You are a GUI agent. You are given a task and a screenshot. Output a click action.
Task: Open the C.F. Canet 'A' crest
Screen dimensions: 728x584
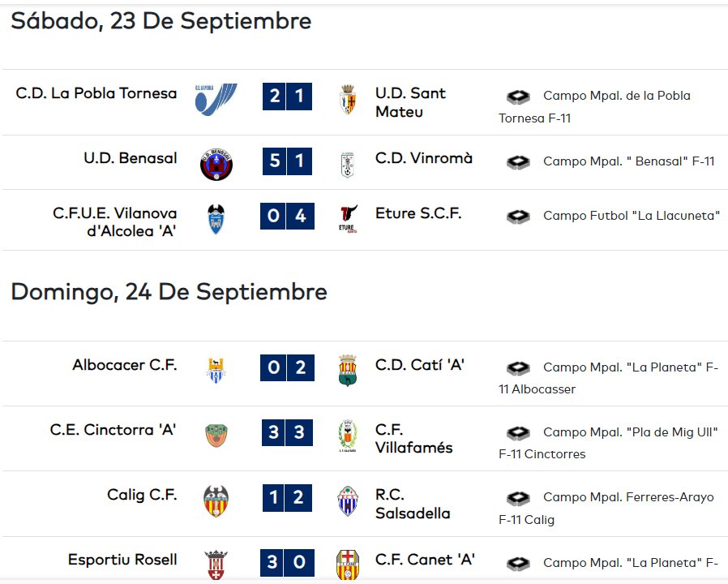(x=348, y=565)
